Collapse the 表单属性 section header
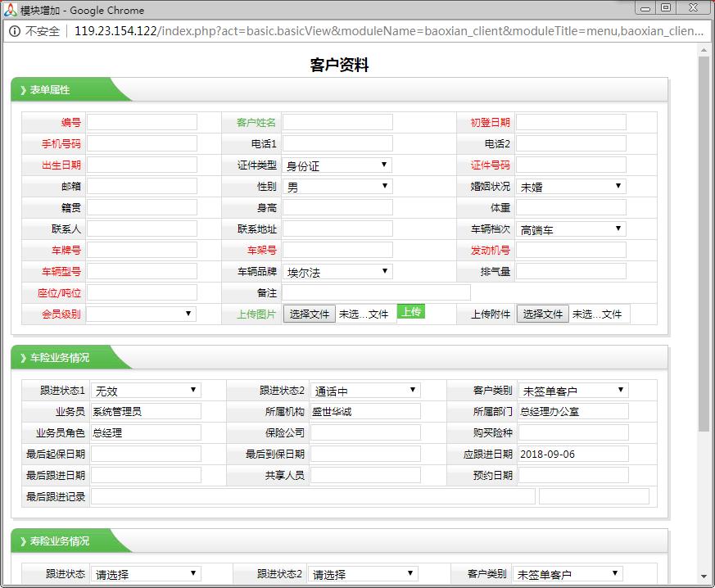Viewport: 715px width, 588px height. click(49, 90)
